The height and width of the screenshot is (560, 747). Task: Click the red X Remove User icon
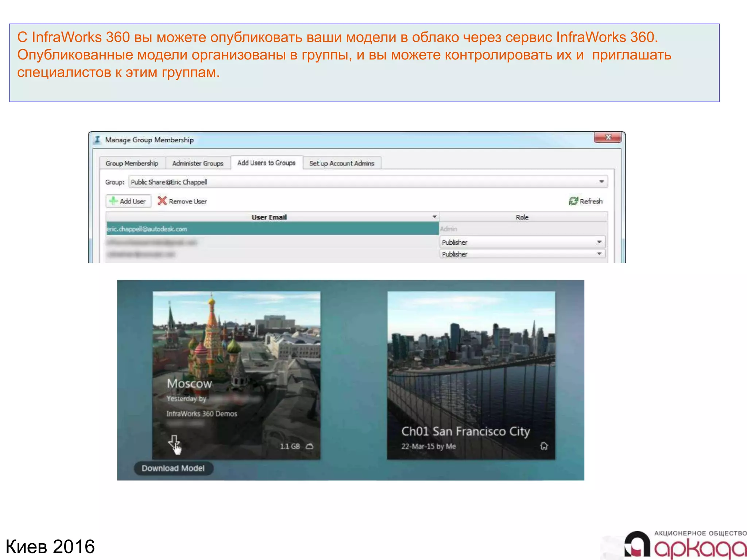pyautogui.click(x=162, y=201)
